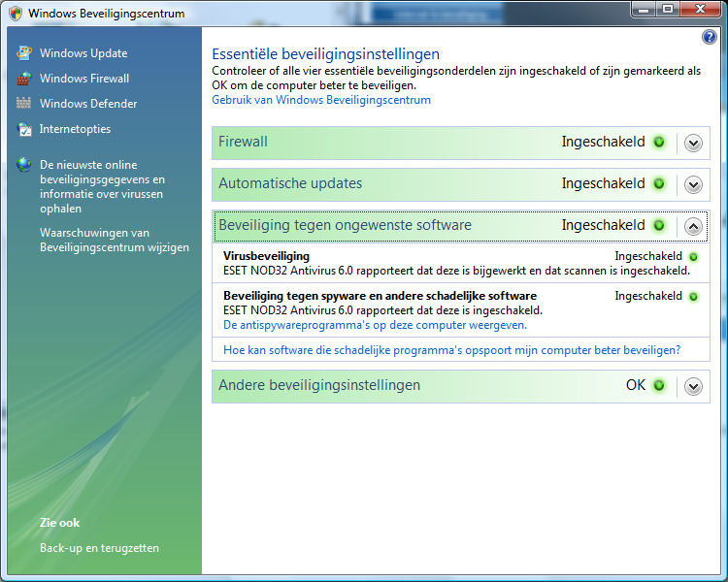Click green light for spyware protection status
The image size is (728, 582).
pos(693,297)
